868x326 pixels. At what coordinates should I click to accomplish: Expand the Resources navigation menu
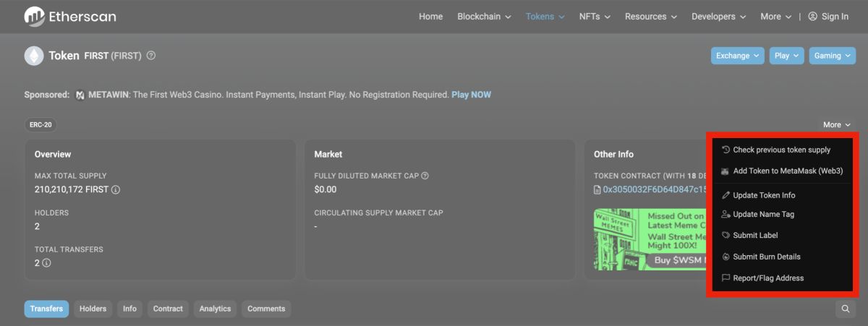click(x=651, y=17)
